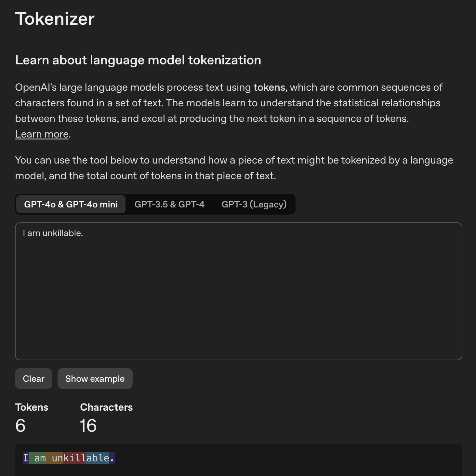
Task: Click the red-highlighted "kill" token
Action: 74,458
